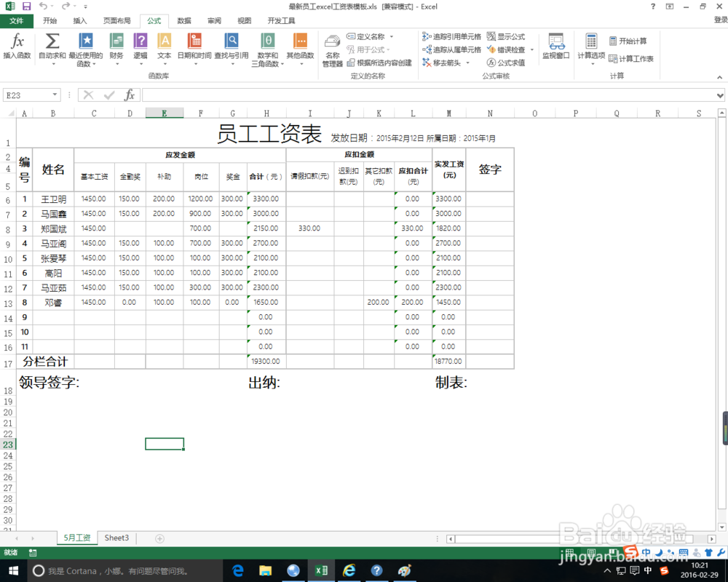The image size is (728, 582).
Task: Open the Name Box dropdown
Action: [x=56, y=95]
